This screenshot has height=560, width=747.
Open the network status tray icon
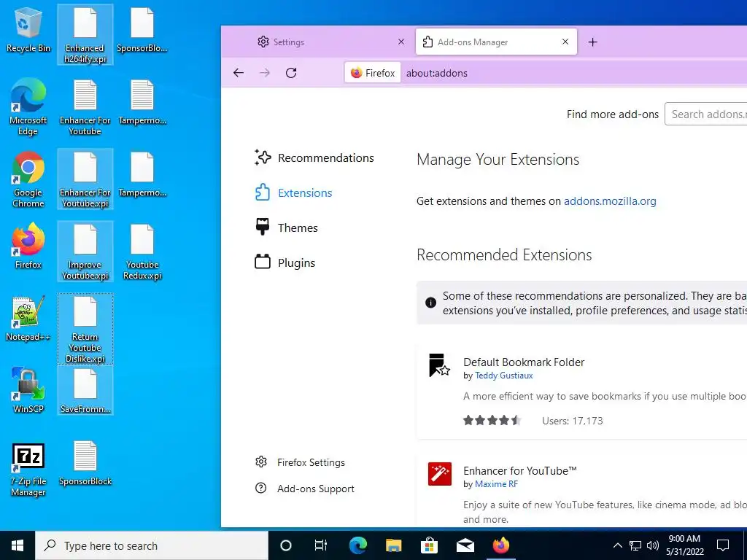point(635,545)
